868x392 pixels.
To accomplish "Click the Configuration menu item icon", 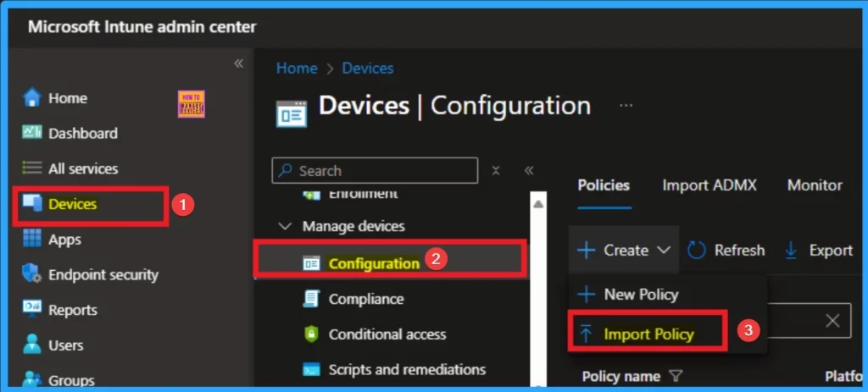I will point(312,263).
